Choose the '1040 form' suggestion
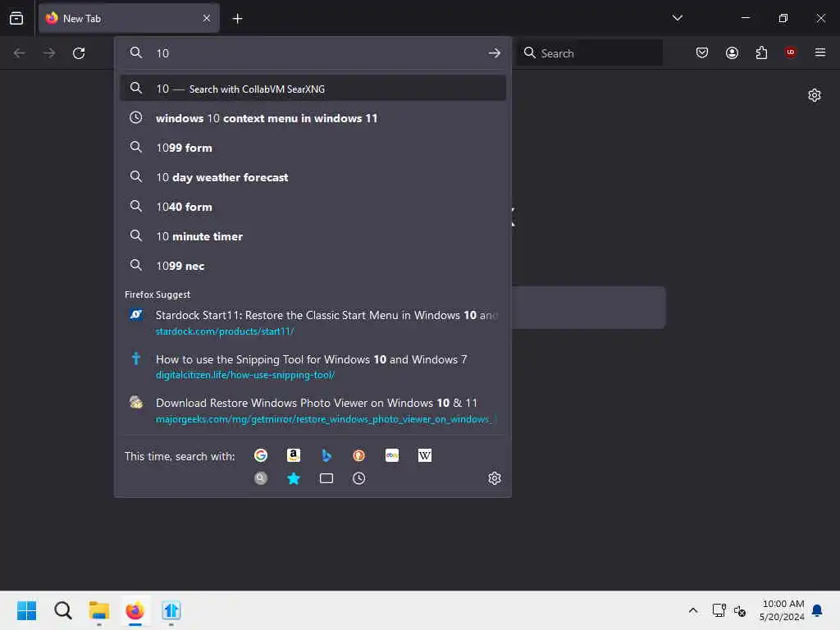 (313, 206)
